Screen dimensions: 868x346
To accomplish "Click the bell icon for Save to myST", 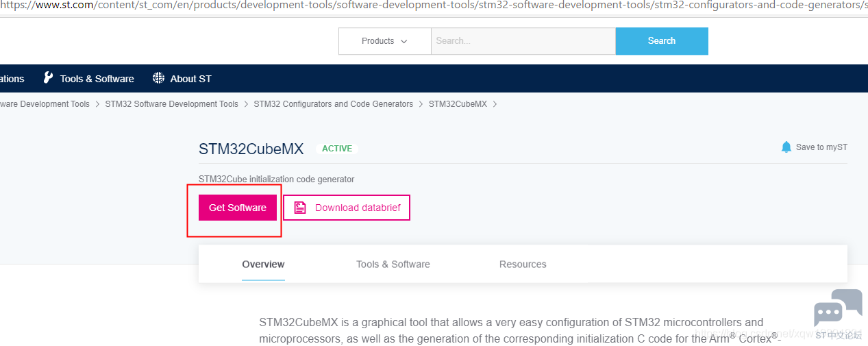I will click(786, 147).
